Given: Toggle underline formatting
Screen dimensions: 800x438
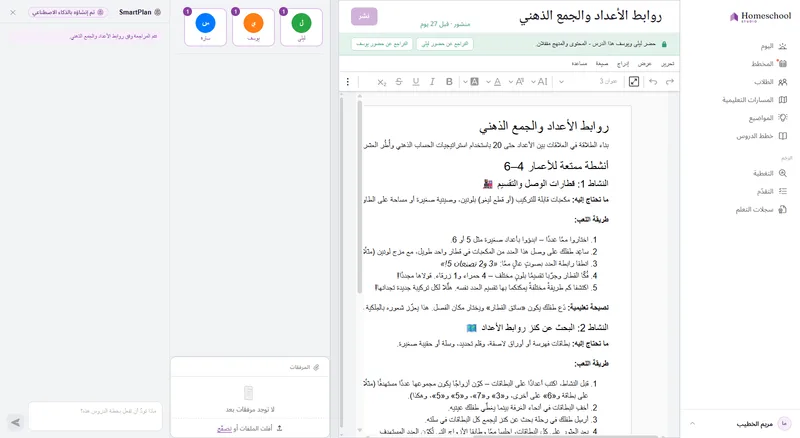Looking at the screenshot, I should [x=416, y=82].
